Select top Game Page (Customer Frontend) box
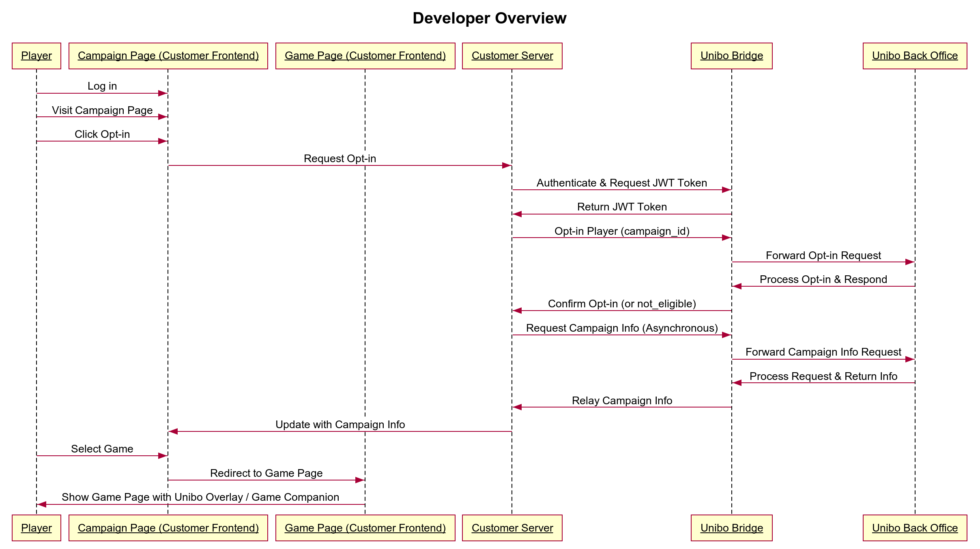980x549 pixels. [365, 56]
